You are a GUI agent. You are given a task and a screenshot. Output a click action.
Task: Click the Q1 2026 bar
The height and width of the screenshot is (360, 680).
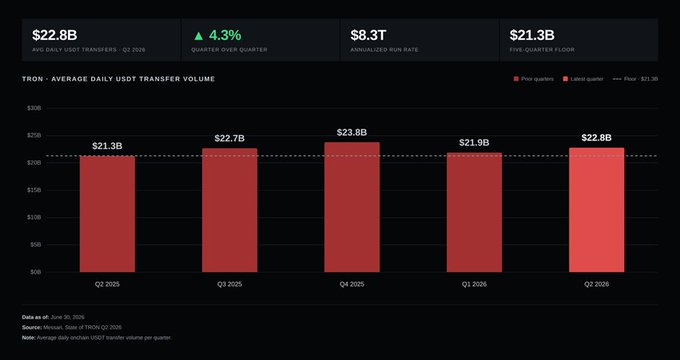coord(474,213)
